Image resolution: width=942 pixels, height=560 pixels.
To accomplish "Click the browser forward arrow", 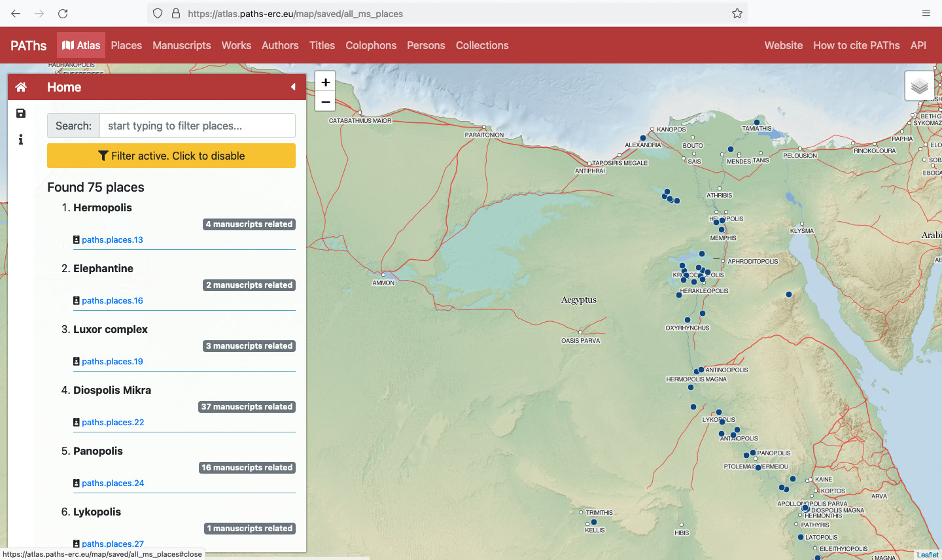I will 39,13.
